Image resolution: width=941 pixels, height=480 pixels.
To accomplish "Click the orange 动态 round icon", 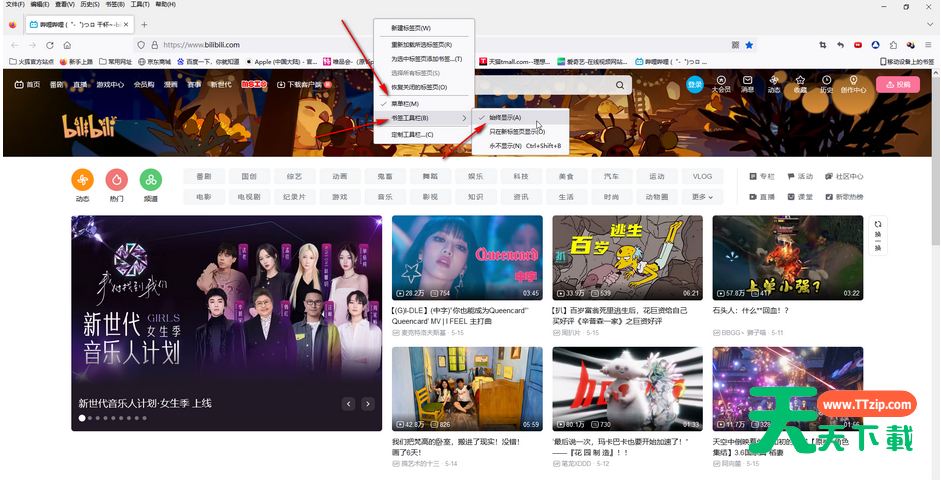I will pyautogui.click(x=82, y=179).
